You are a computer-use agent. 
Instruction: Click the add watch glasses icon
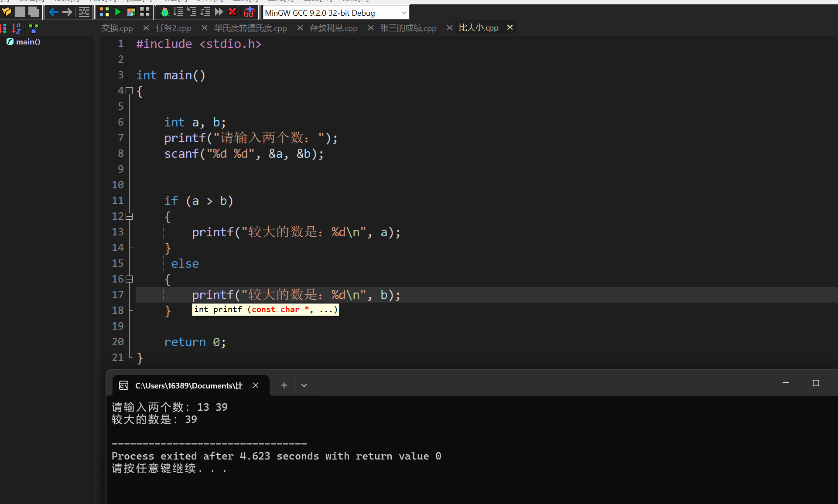(249, 12)
